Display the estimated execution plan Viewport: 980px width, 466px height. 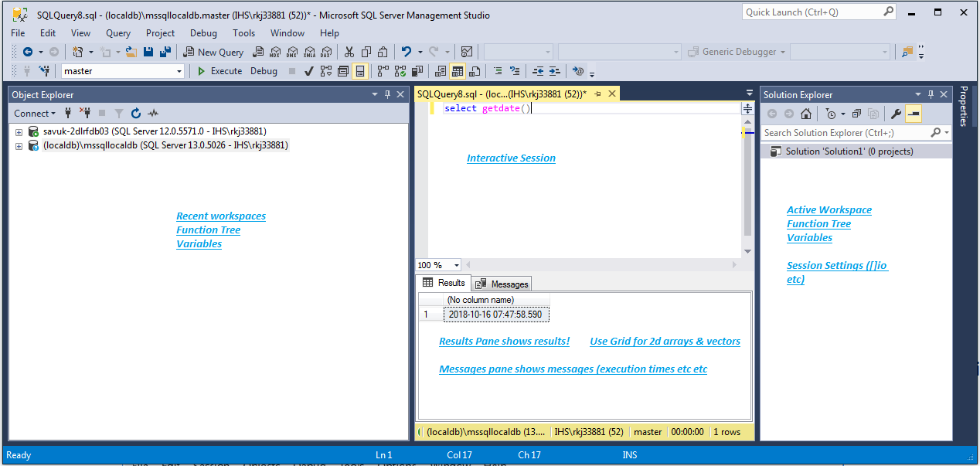[325, 71]
